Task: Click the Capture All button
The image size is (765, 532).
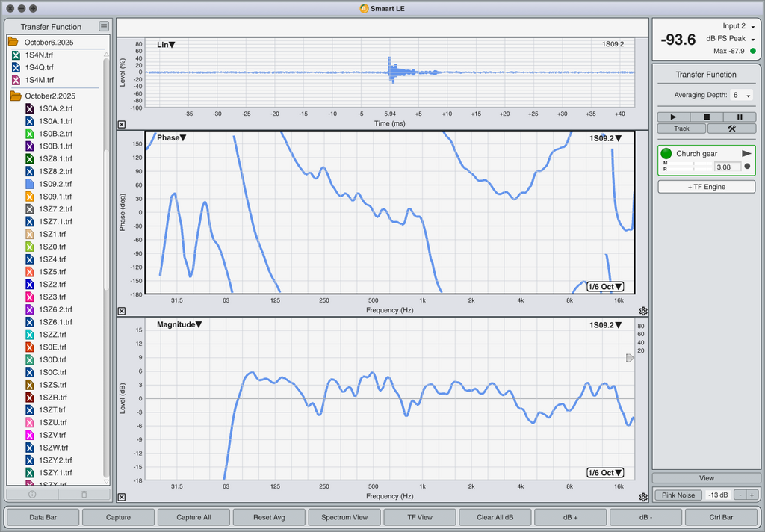Action: pos(193,517)
